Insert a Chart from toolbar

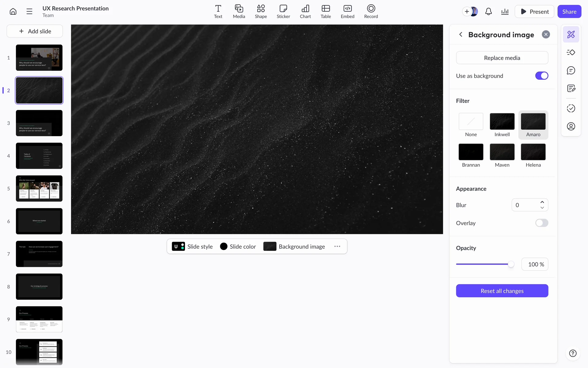click(305, 12)
